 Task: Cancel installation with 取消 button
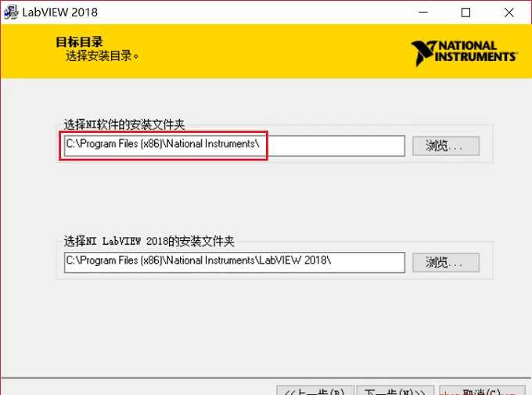tap(482, 390)
